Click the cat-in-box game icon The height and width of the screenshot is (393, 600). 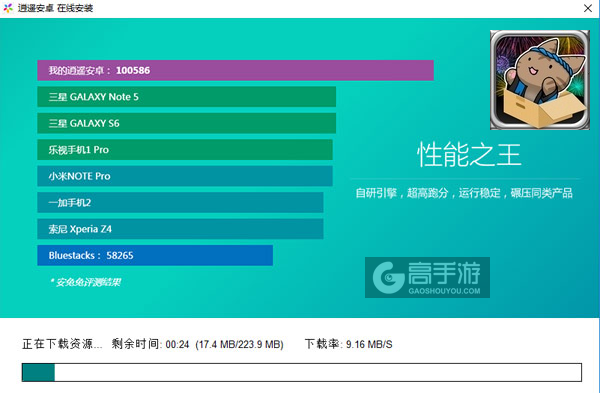[540, 80]
